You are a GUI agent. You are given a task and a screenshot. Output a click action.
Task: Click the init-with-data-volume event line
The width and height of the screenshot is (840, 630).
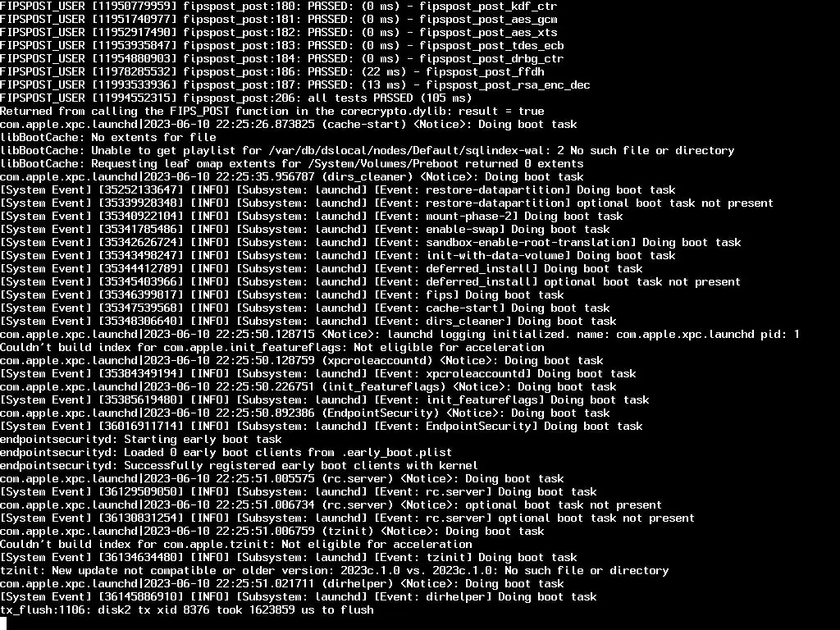point(337,256)
